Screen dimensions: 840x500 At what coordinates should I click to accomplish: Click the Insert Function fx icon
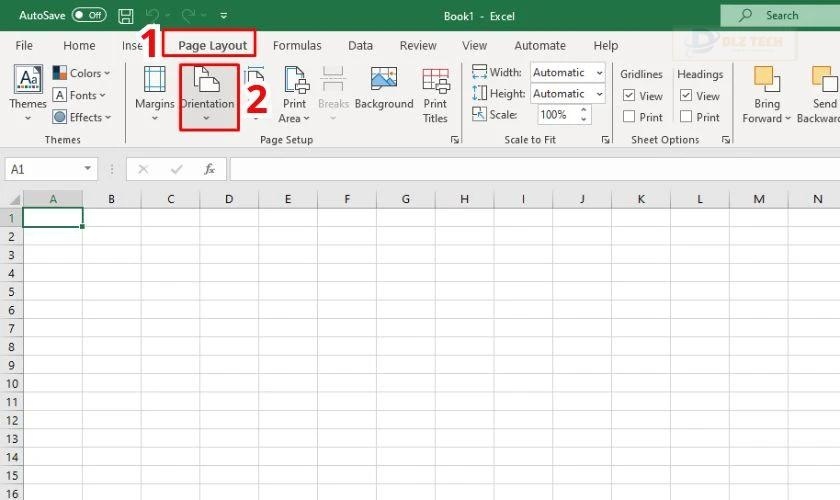pos(209,170)
